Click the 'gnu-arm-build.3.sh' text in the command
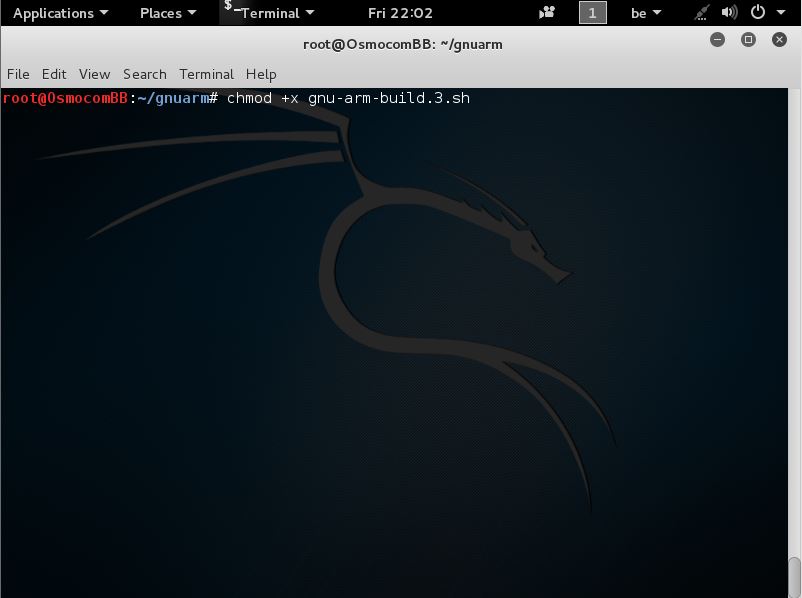The height and width of the screenshot is (598, 802). [x=389, y=98]
